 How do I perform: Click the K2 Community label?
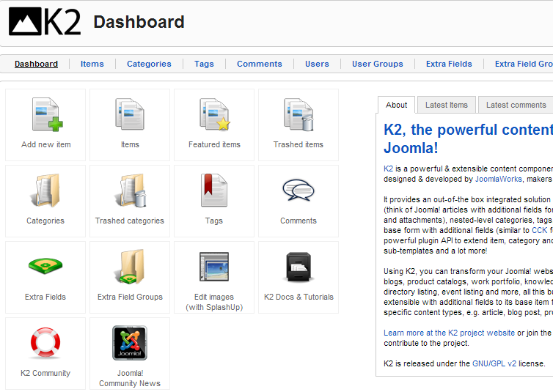(x=45, y=373)
